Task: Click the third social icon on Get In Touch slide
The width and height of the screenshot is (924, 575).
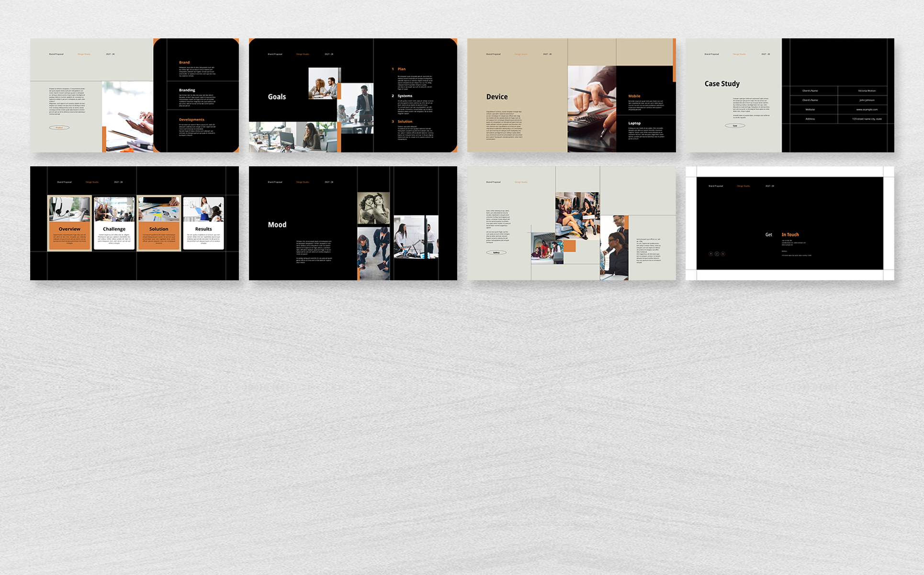Action: tap(723, 254)
